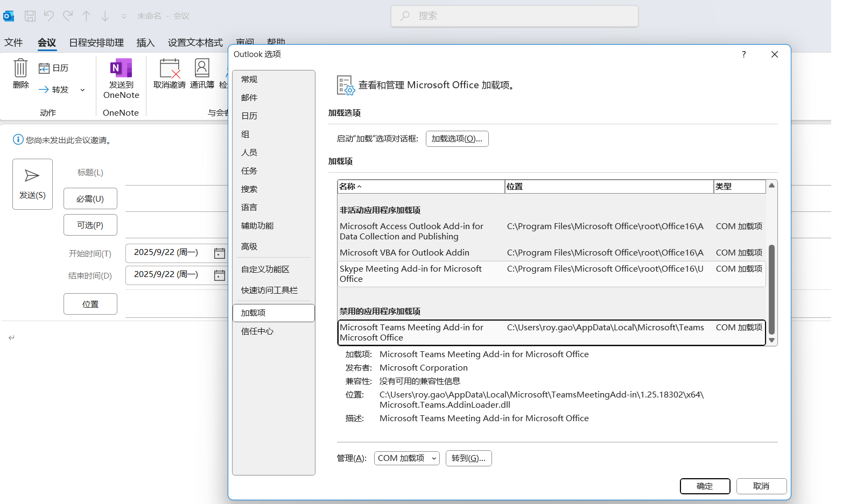Click the Send (发送) button
Viewport: 857px width, 504px height.
(32, 184)
